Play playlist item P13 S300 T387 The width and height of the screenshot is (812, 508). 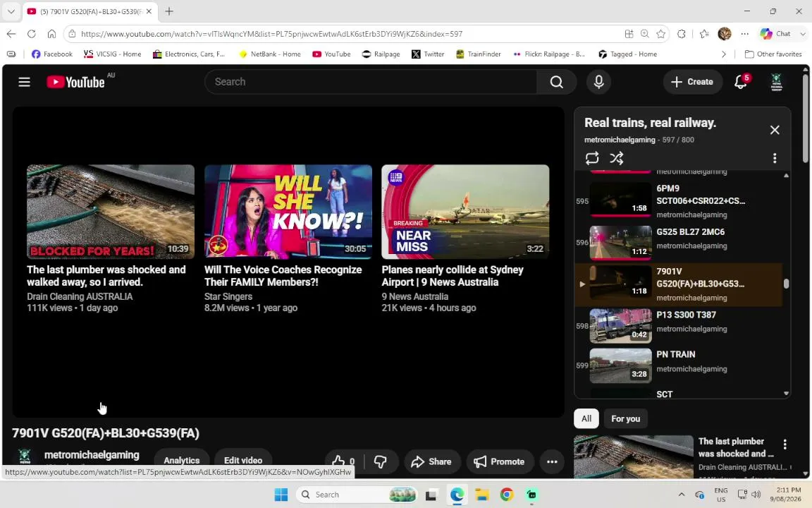pos(678,325)
